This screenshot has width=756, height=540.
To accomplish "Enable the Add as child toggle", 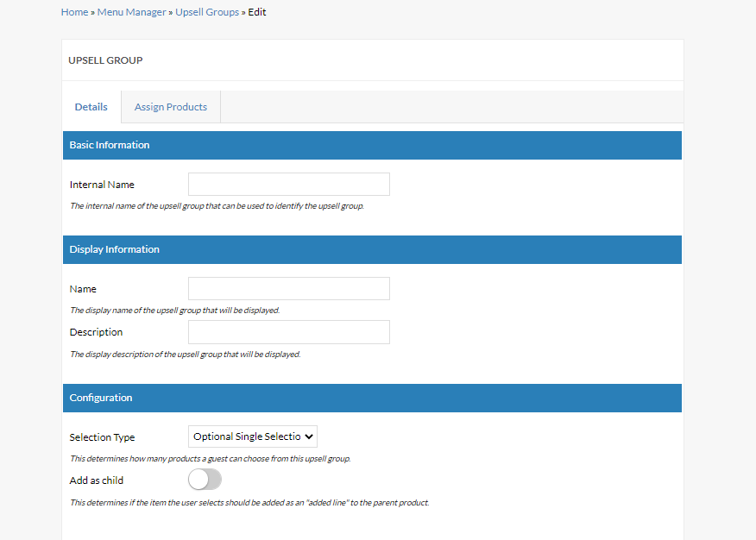I will (205, 479).
